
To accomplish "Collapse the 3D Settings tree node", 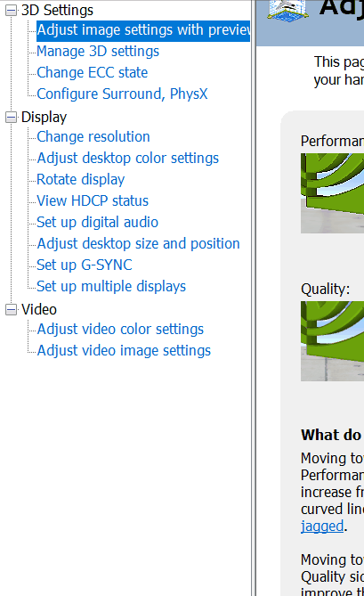I will 11,11.
